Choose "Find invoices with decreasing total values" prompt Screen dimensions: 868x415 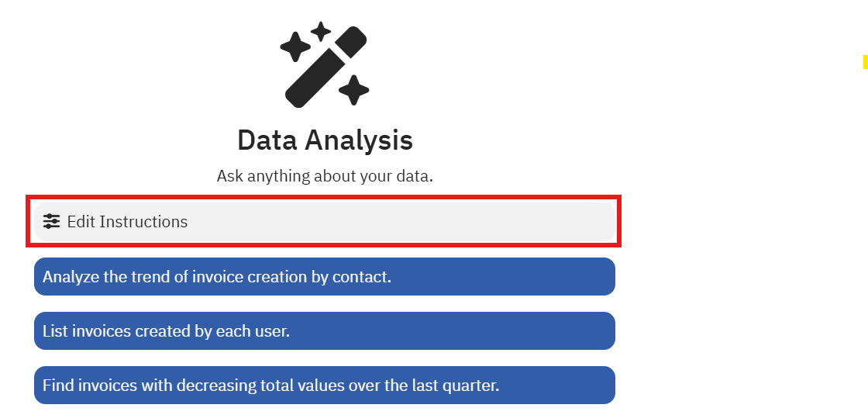click(x=324, y=386)
